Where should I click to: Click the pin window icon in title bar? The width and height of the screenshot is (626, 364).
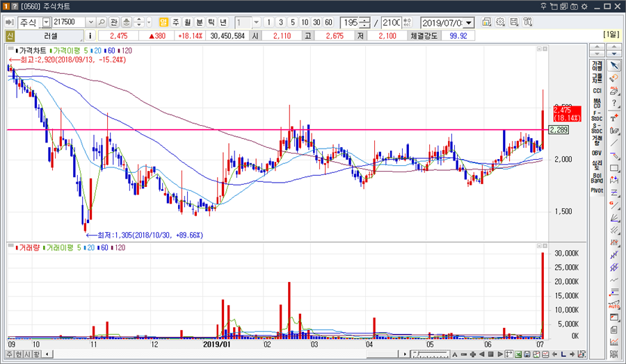coord(543,6)
